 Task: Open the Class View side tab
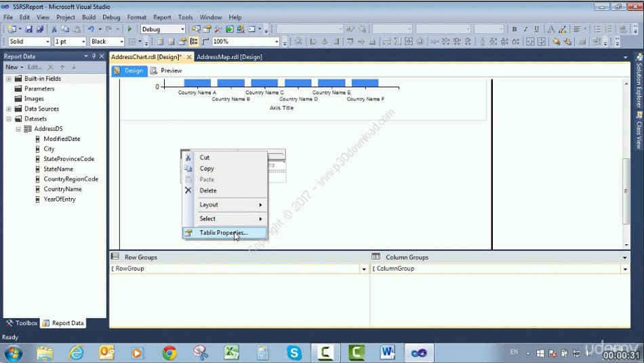pyautogui.click(x=639, y=131)
